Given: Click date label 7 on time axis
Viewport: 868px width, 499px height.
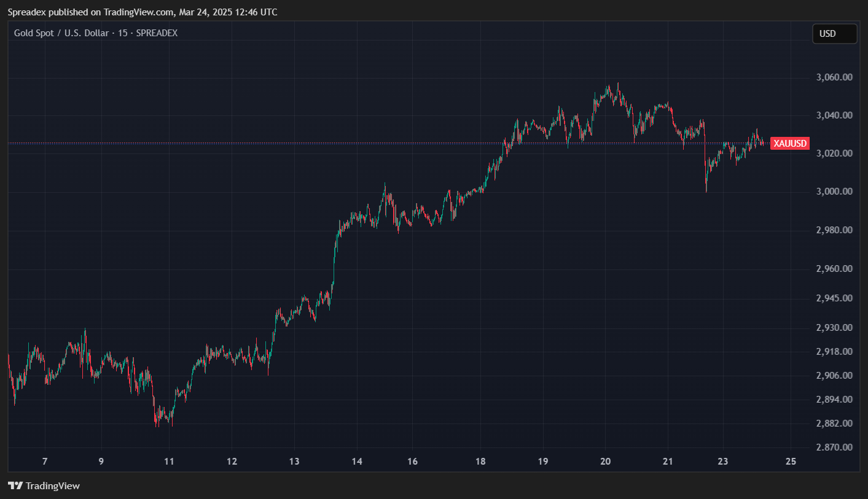Looking at the screenshot, I should pos(45,462).
